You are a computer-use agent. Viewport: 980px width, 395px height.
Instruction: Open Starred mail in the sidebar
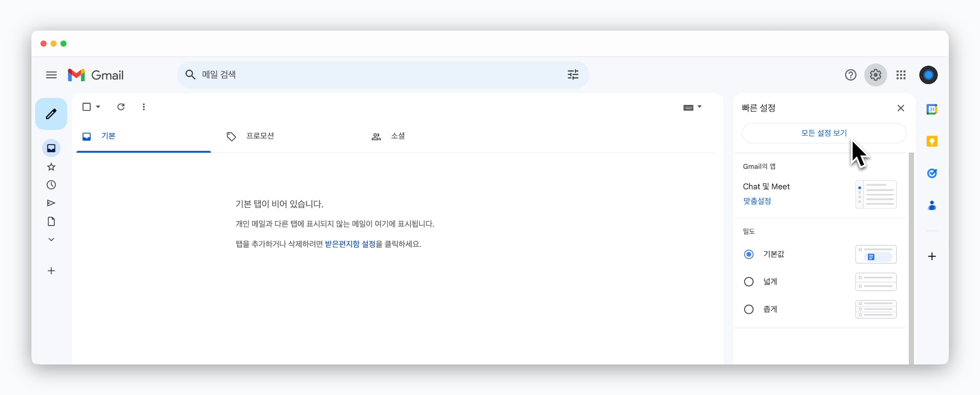click(x=51, y=166)
